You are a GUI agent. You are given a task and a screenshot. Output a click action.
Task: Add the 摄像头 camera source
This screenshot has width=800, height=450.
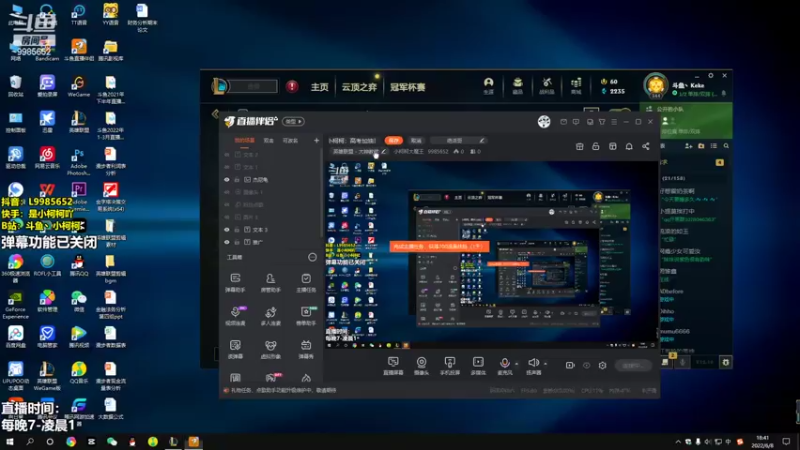click(421, 366)
